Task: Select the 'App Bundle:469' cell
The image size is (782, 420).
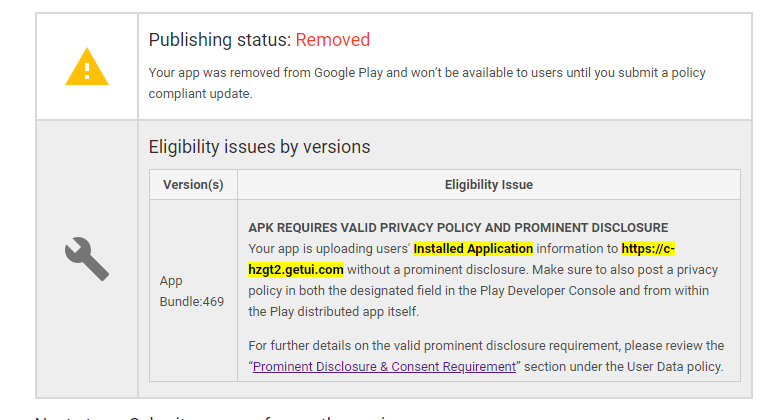Action: (192, 291)
